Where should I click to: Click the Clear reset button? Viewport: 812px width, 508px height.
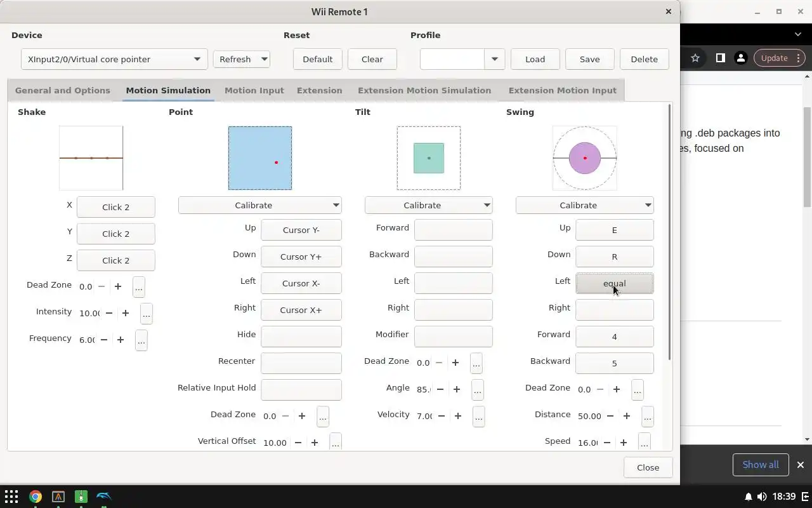tap(372, 59)
